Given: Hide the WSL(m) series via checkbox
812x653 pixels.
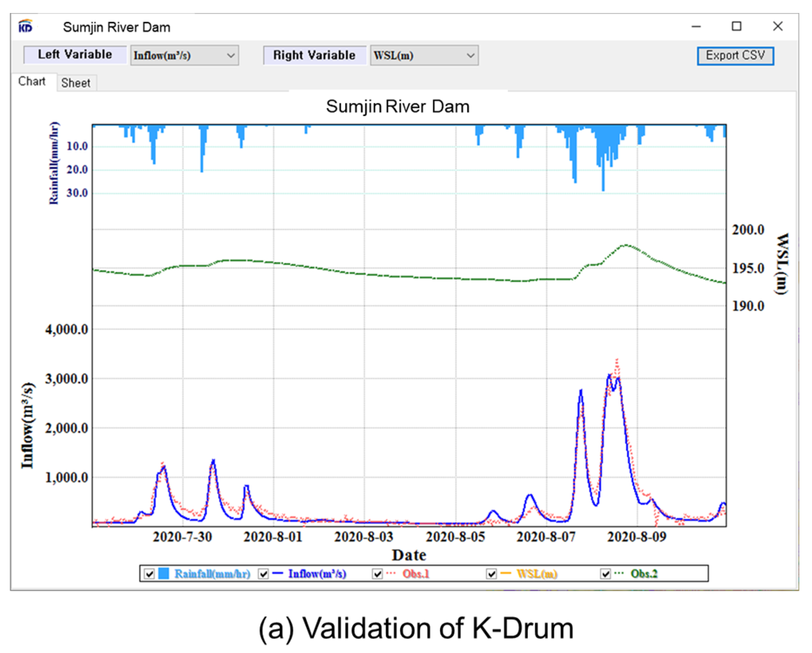Looking at the screenshot, I should (492, 574).
